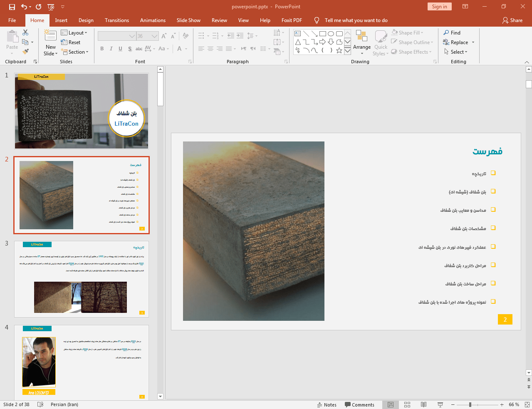Open Comments pane from status bar
Viewport: 532px width, 409px height.
click(359, 404)
